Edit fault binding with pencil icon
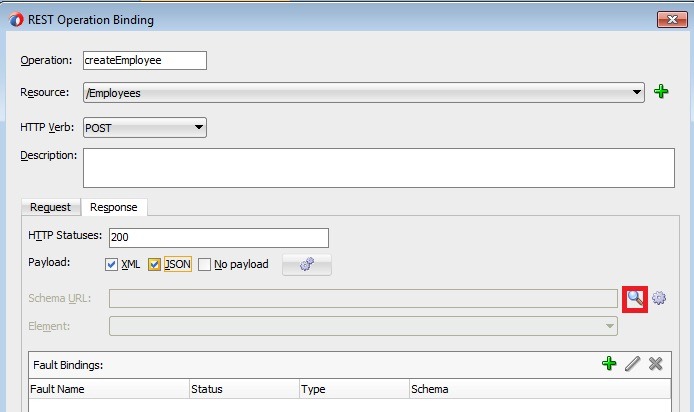This screenshot has width=694, height=412. tap(632, 364)
